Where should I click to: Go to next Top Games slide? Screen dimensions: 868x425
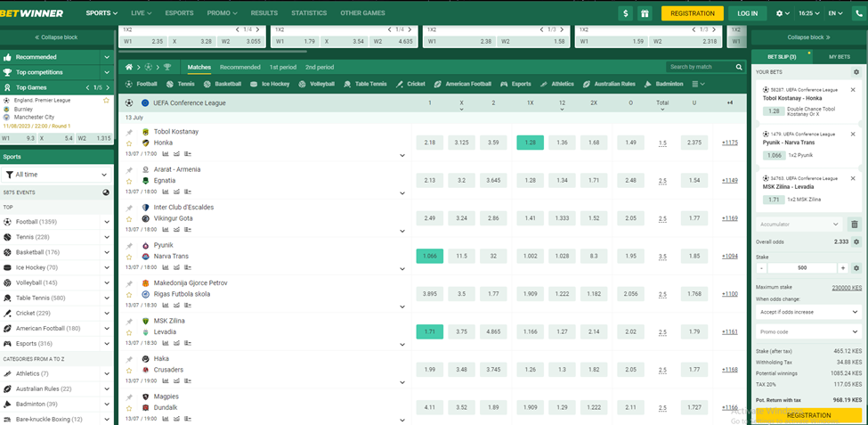108,87
